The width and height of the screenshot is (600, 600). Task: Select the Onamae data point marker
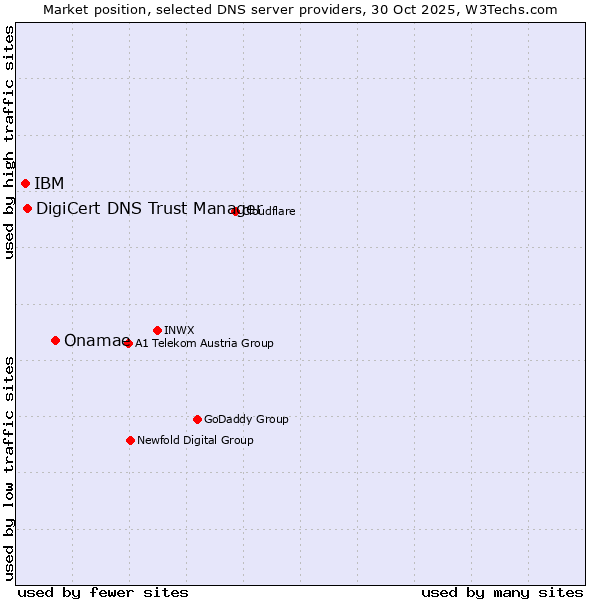(x=55, y=340)
